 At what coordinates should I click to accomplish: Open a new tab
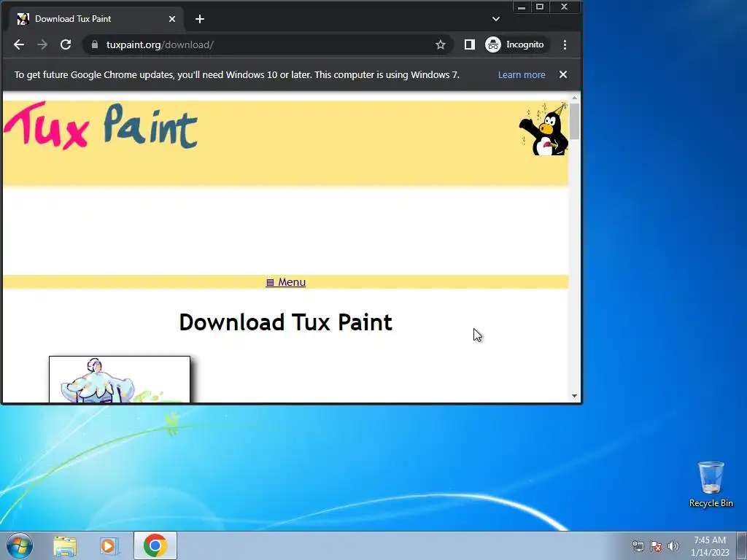click(x=200, y=19)
